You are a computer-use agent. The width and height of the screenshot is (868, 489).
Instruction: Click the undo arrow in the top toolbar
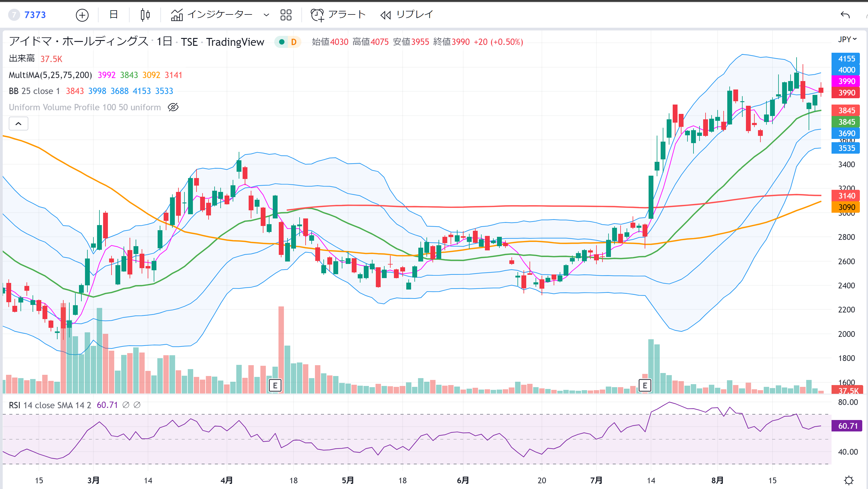point(845,15)
